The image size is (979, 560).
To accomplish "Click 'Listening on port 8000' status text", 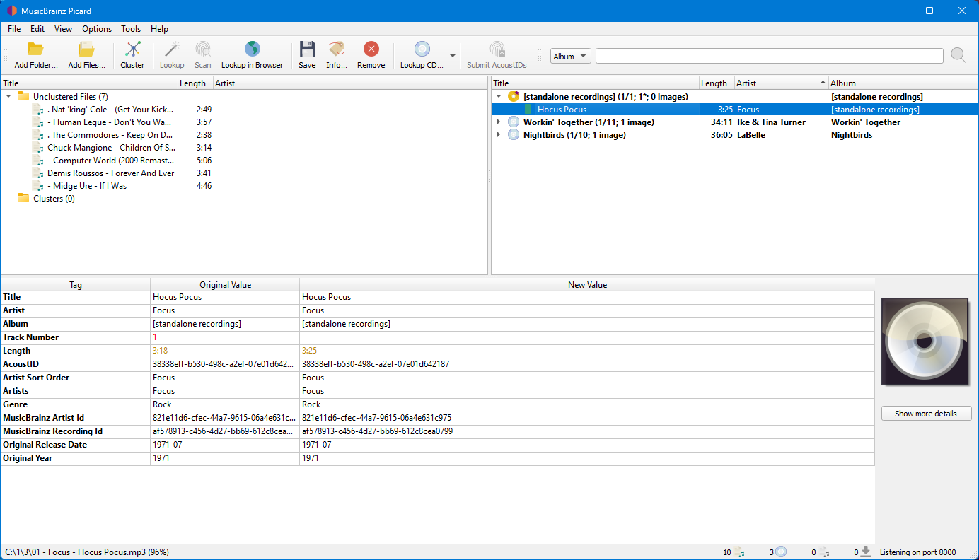I will tap(917, 552).
